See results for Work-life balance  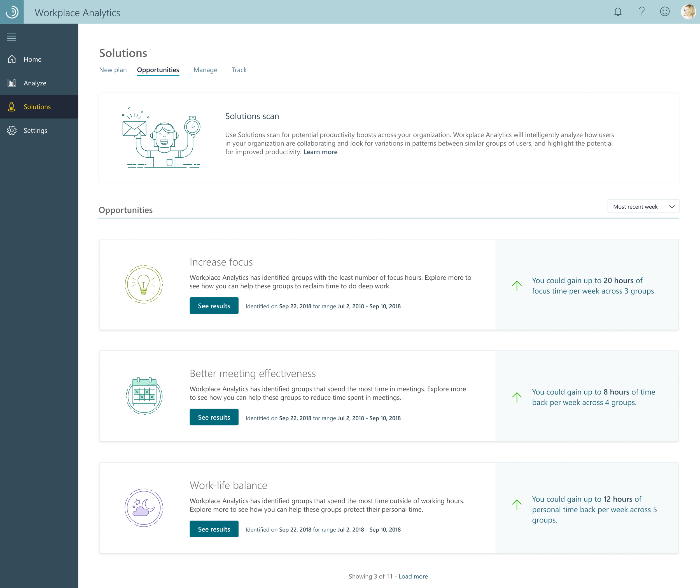[x=214, y=529]
